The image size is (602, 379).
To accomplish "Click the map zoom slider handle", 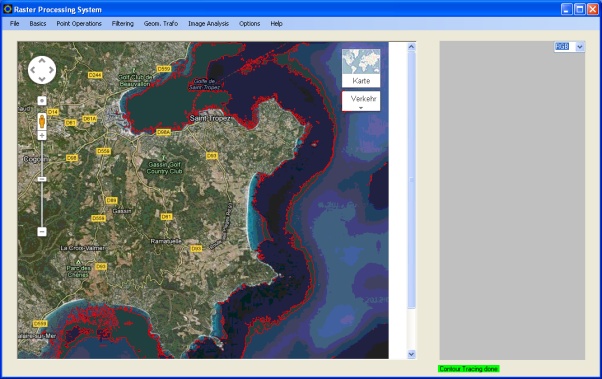I will [42, 179].
